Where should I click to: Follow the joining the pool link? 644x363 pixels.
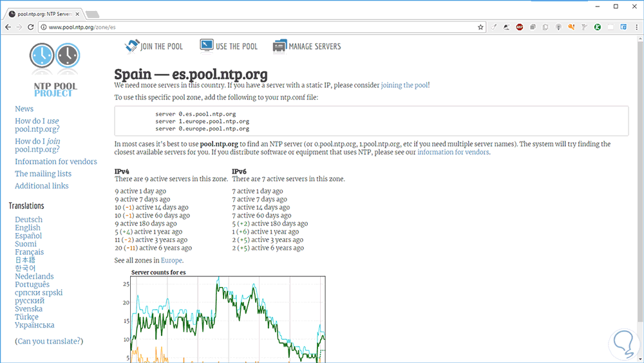[x=404, y=85]
